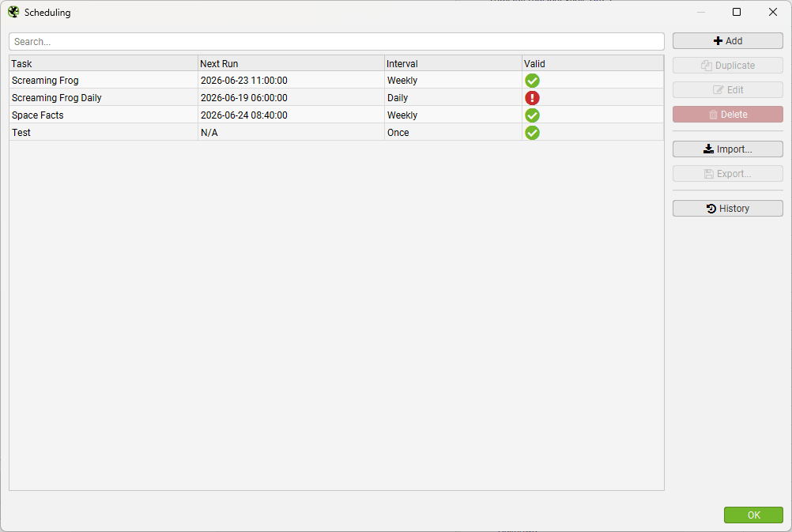Open the Import dialog
This screenshot has height=532, width=792.
coord(727,149)
